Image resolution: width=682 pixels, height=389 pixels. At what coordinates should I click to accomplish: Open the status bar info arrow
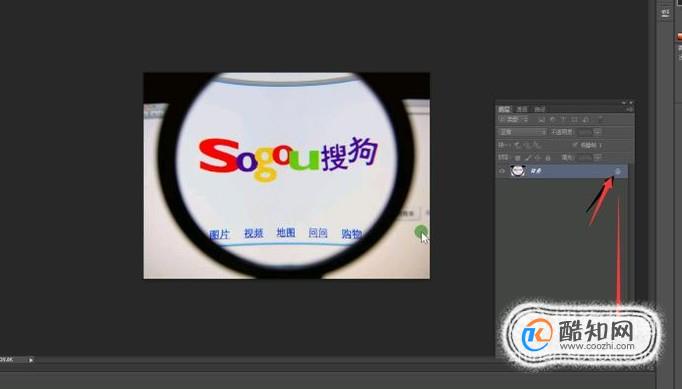point(31,360)
